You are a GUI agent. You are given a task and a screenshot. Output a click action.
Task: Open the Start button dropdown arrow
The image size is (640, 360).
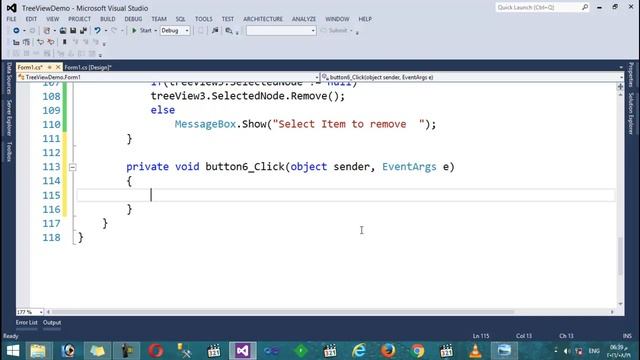click(156, 31)
